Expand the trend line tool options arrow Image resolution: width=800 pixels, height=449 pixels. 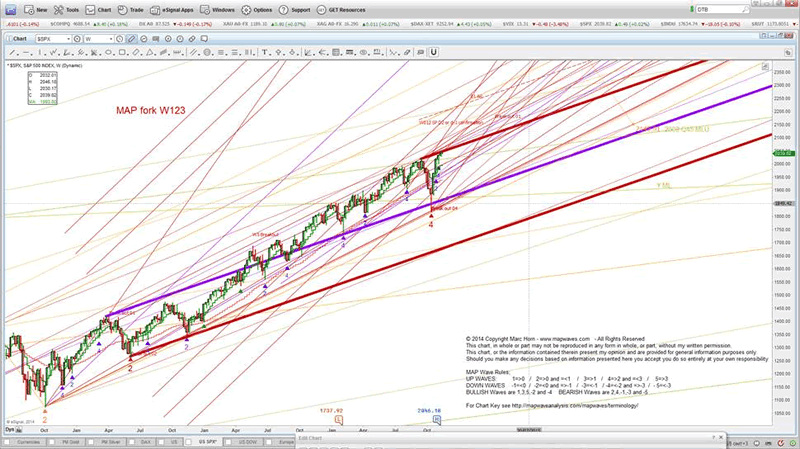click(x=18, y=54)
